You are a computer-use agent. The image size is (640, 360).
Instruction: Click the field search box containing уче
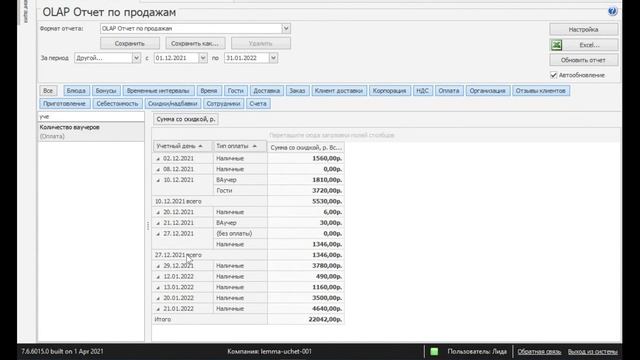coord(91,117)
